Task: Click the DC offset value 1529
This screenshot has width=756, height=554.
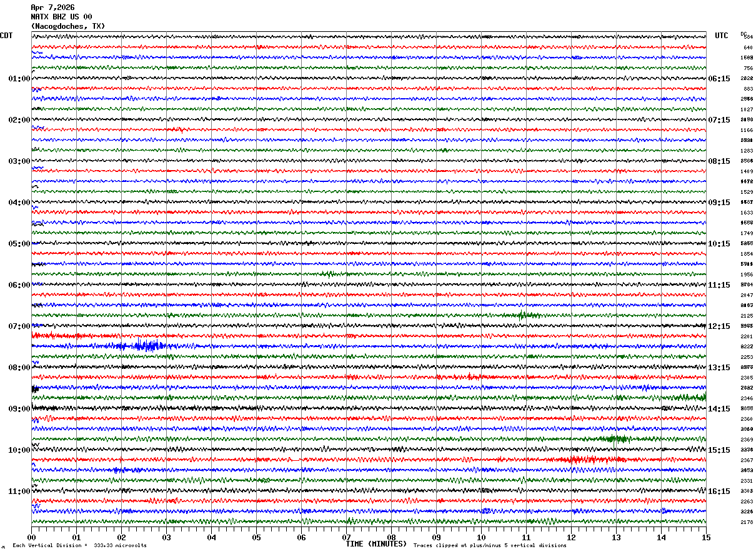Action: point(747,192)
